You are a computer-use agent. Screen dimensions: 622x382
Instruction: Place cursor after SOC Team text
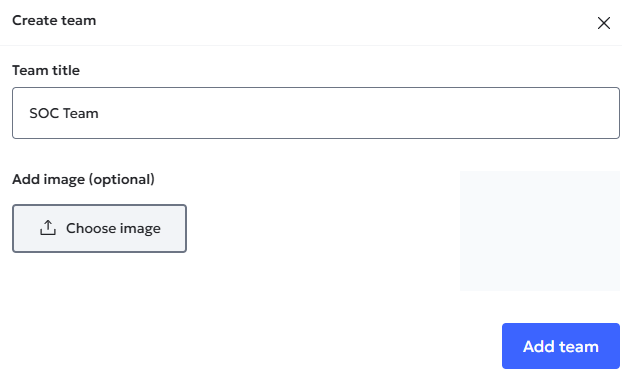click(99, 113)
